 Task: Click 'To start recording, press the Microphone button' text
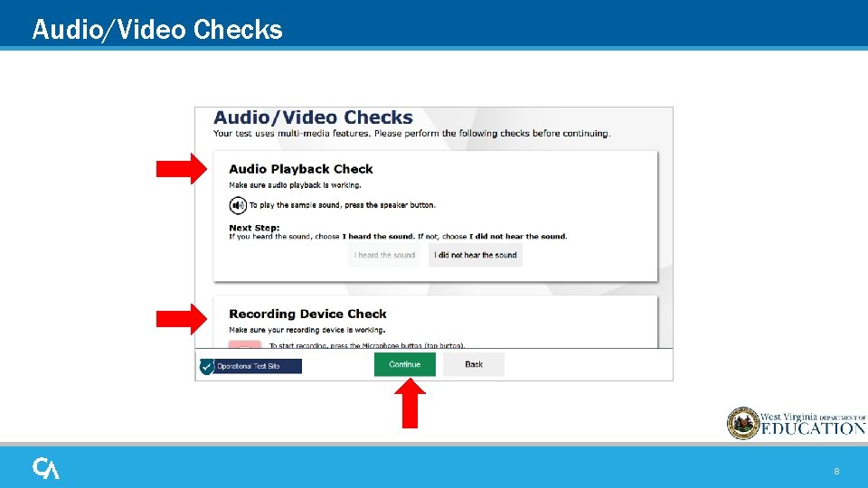pyautogui.click(x=366, y=345)
